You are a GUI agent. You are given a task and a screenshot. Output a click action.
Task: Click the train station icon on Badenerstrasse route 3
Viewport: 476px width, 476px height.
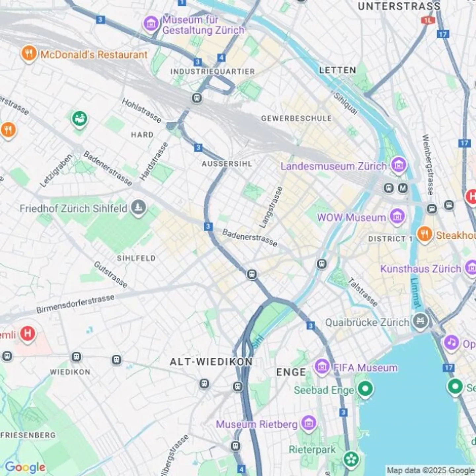click(x=252, y=274)
